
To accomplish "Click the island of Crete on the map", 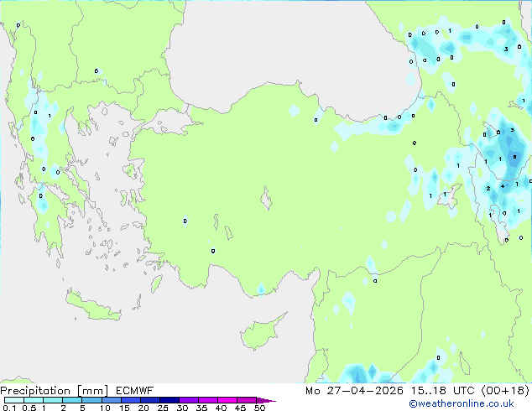I will (x=92, y=305).
